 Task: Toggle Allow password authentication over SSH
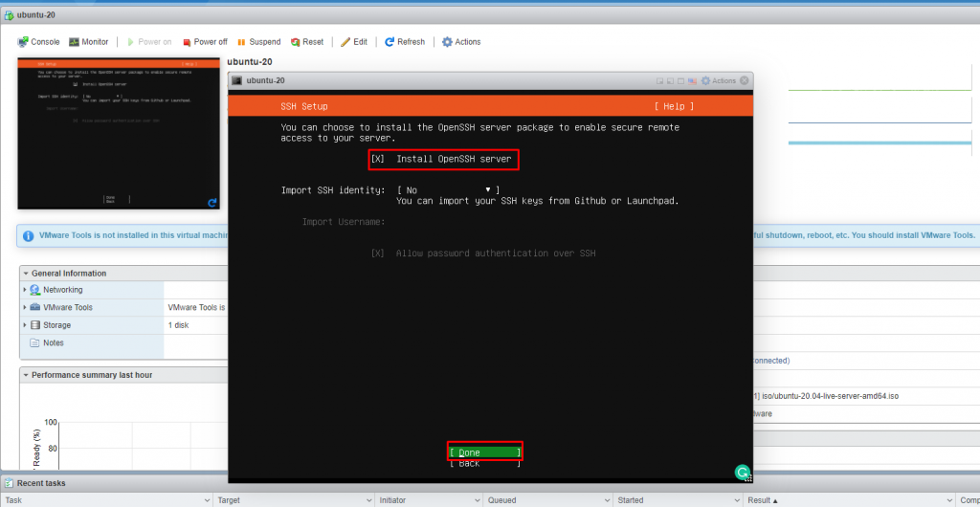coord(377,253)
